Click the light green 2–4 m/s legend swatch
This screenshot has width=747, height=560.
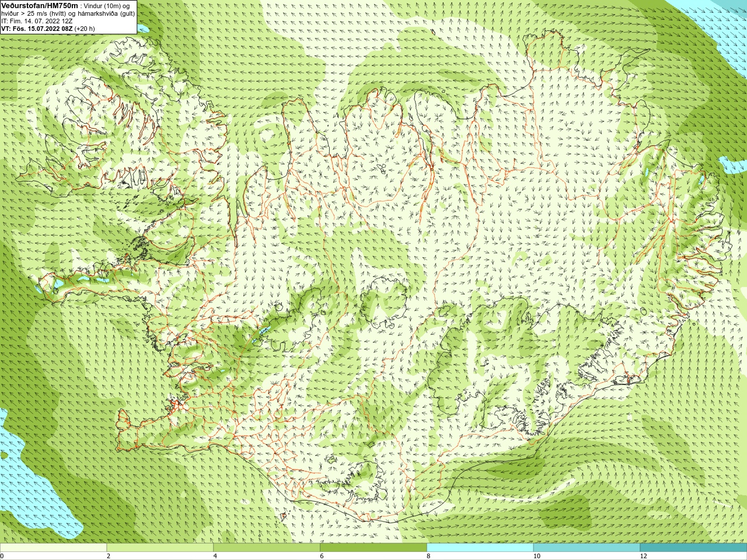tap(160, 548)
